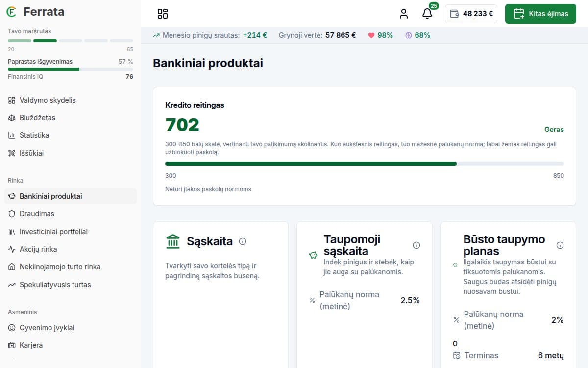588x368 pixels.
Task: Click the Biudžetas scales icon
Action: [x=12, y=118]
